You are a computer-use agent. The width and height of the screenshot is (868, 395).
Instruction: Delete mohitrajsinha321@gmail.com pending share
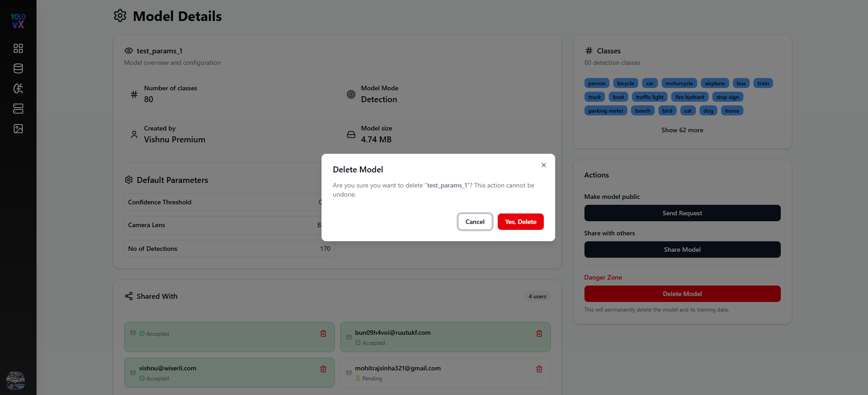[539, 369]
